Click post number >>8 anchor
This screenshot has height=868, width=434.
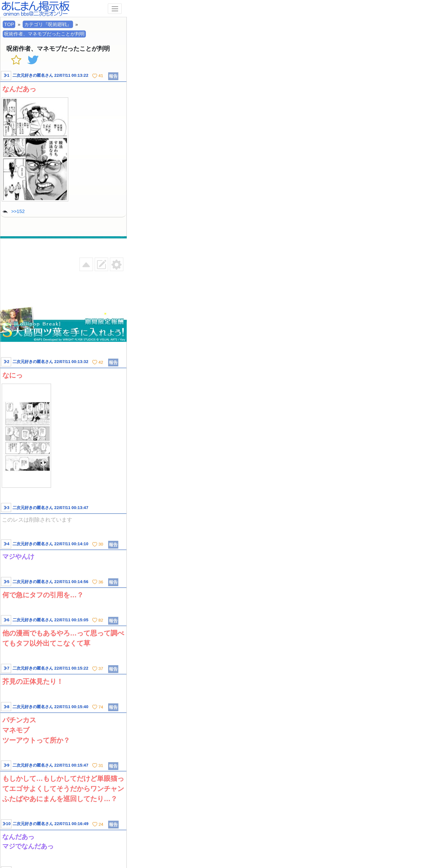tap(6, 707)
